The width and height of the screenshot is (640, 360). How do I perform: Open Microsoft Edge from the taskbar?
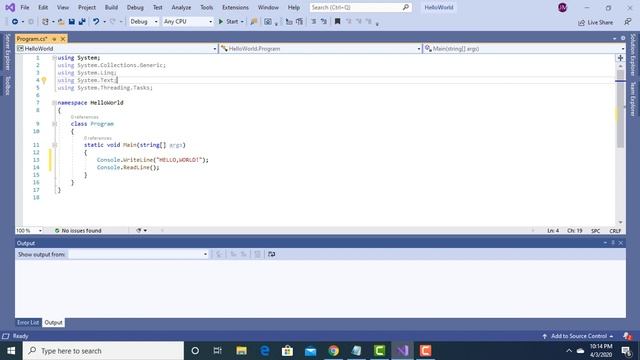264,351
